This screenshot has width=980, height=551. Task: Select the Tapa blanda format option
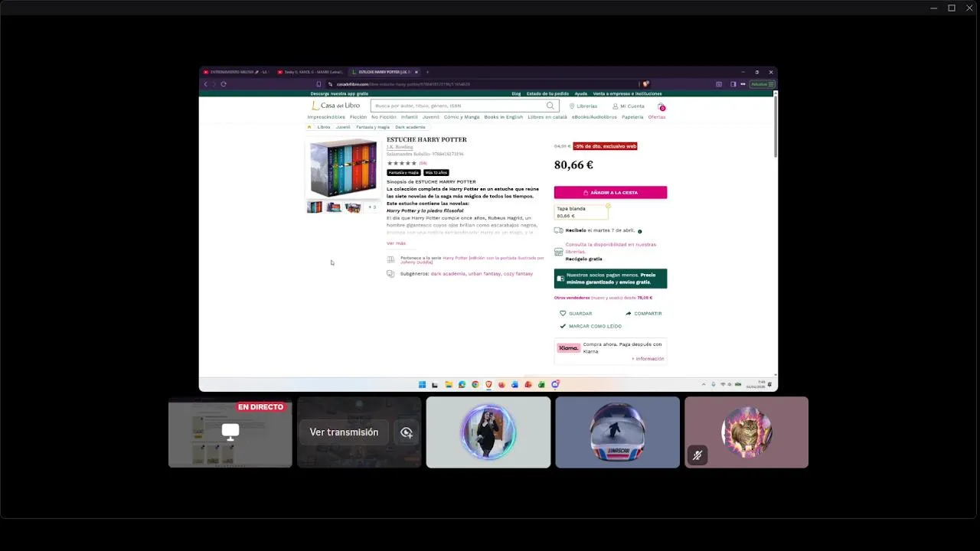tap(581, 212)
